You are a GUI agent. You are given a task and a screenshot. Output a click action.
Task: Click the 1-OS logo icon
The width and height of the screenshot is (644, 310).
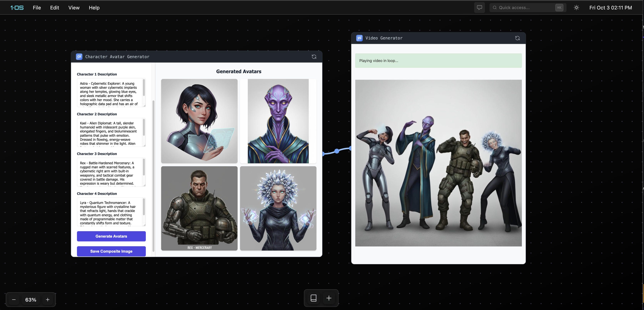pyautogui.click(x=17, y=8)
